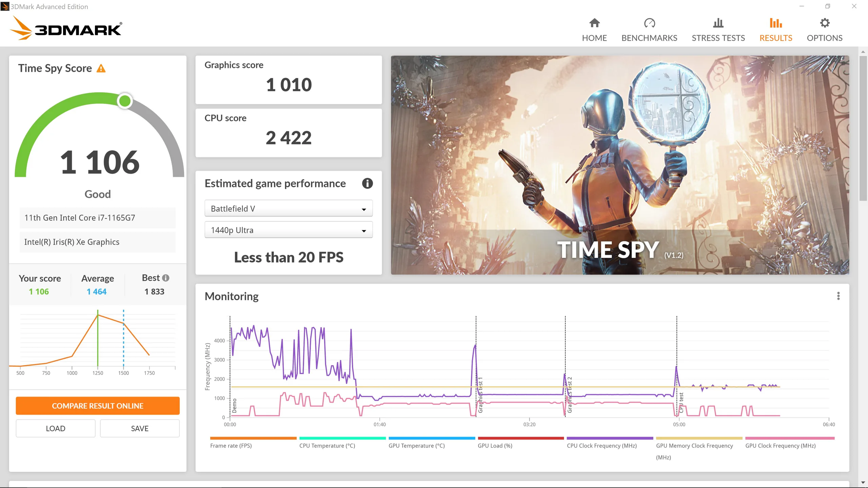868x488 pixels.
Task: Switch to the BENCHMARKS tab label
Action: pos(649,38)
